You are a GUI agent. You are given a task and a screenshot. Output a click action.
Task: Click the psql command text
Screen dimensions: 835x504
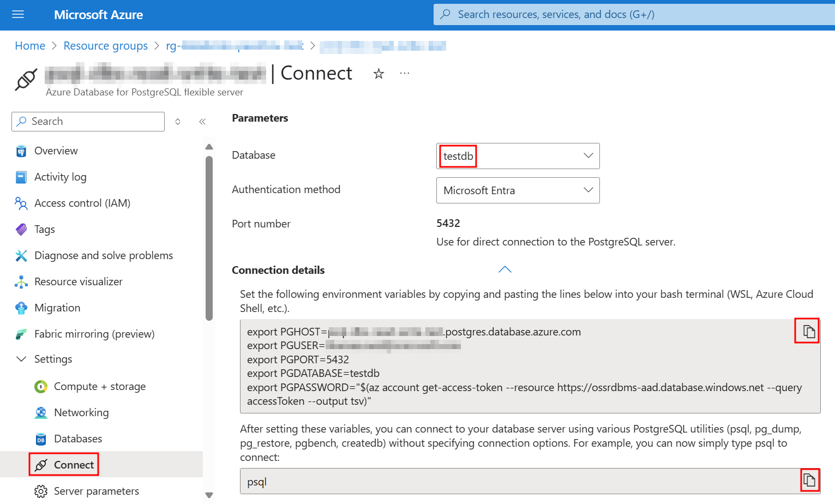[257, 482]
